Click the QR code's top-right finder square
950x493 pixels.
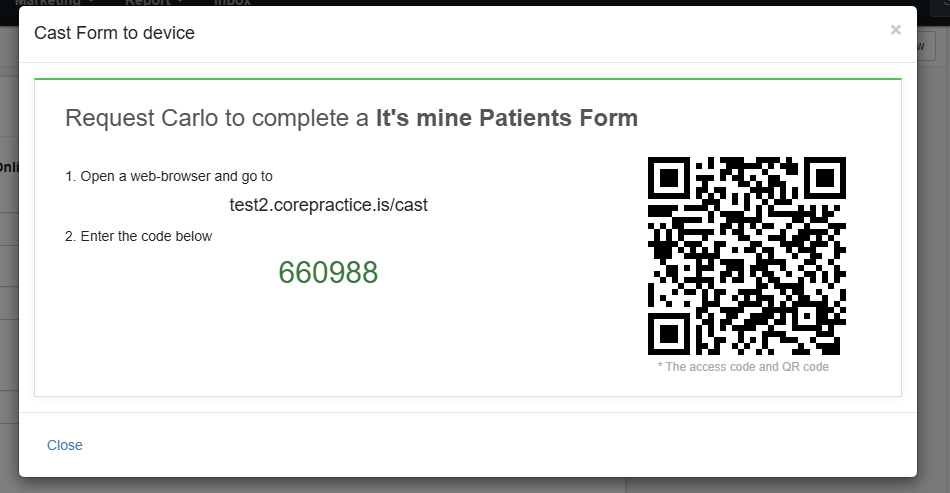[825, 178]
